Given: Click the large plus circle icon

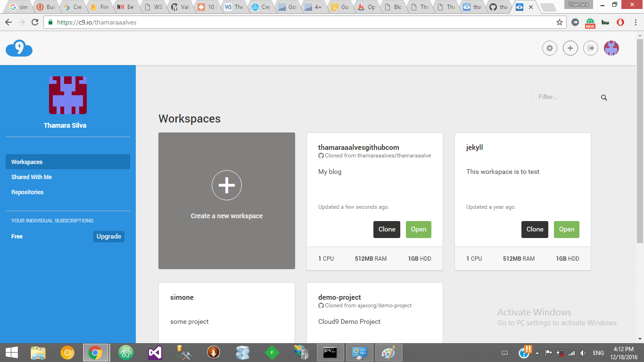Looking at the screenshot, I should (227, 185).
